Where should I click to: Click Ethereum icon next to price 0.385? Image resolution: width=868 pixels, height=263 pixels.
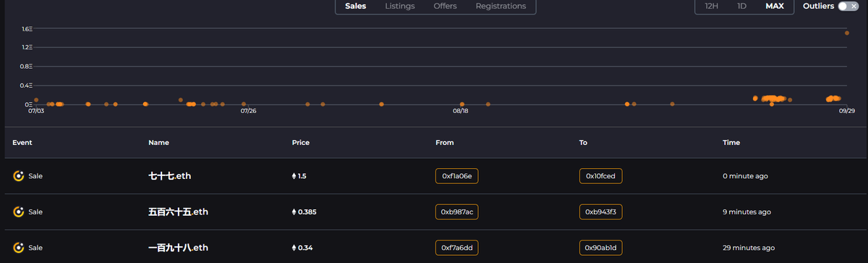[294, 212]
